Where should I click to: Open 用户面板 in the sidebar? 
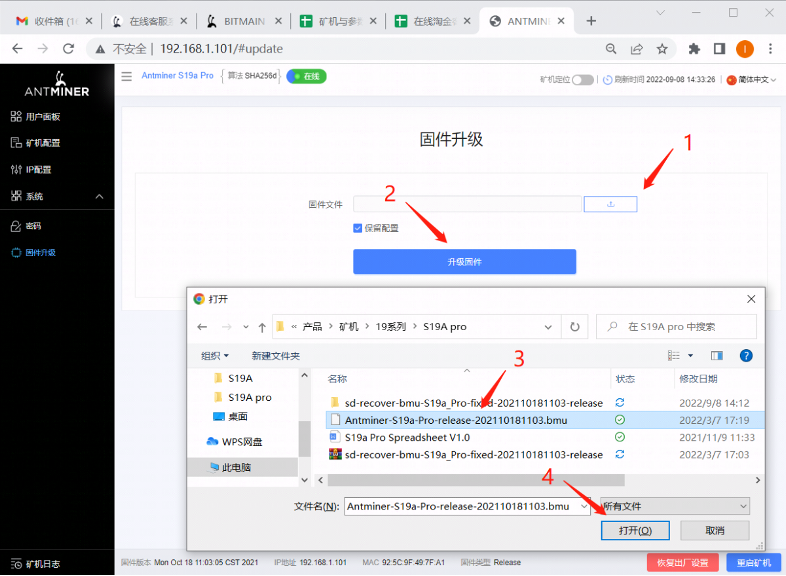(x=35, y=117)
